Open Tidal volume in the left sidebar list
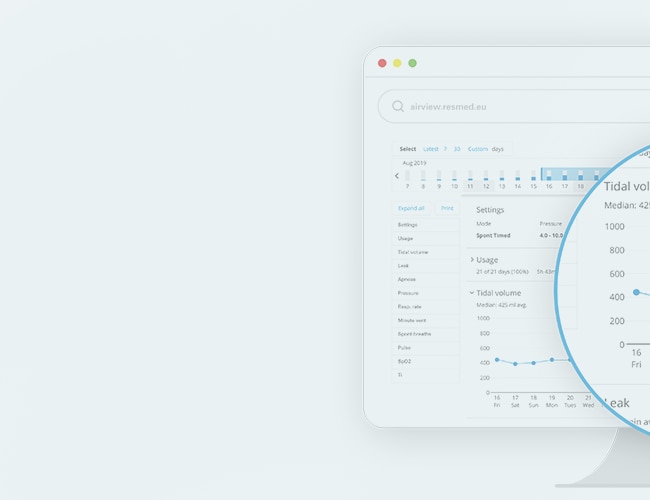The image size is (650, 500). pyautogui.click(x=426, y=252)
